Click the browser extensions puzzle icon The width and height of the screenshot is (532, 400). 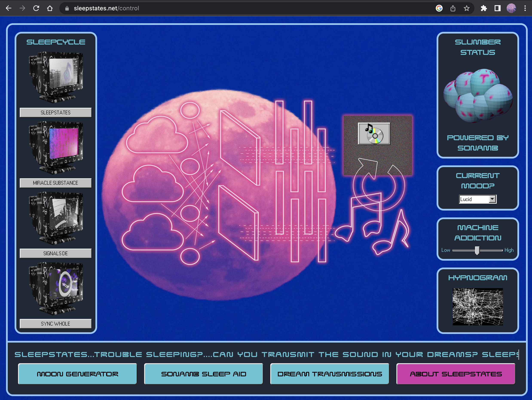coord(484,8)
